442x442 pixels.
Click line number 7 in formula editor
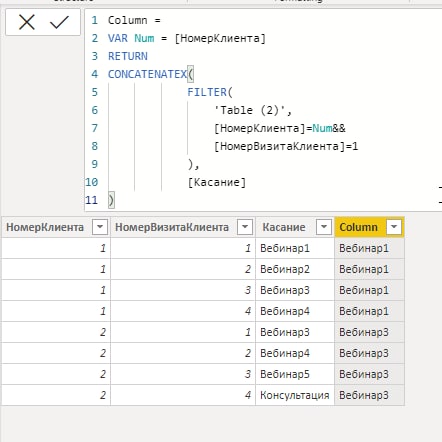95,128
